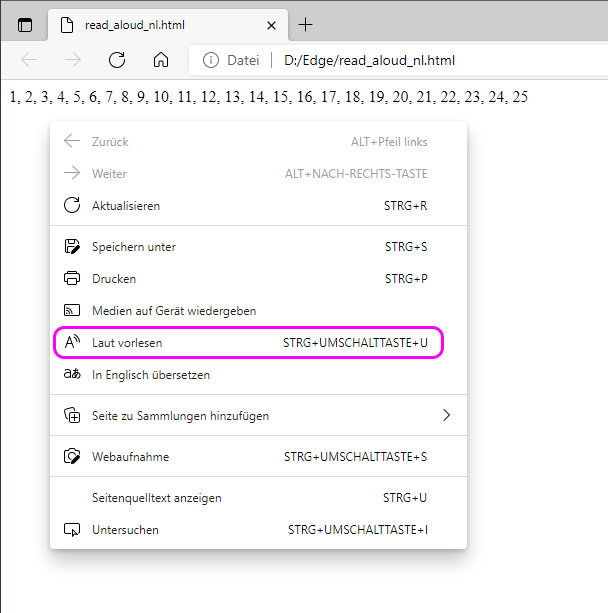The height and width of the screenshot is (613, 608).
Task: Select Speichern unter
Action: pyautogui.click(x=258, y=247)
